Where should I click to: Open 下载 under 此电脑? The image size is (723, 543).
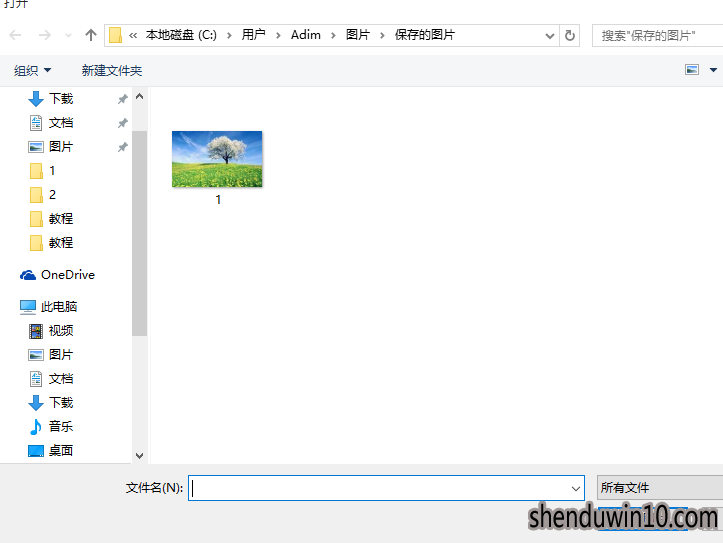51,402
